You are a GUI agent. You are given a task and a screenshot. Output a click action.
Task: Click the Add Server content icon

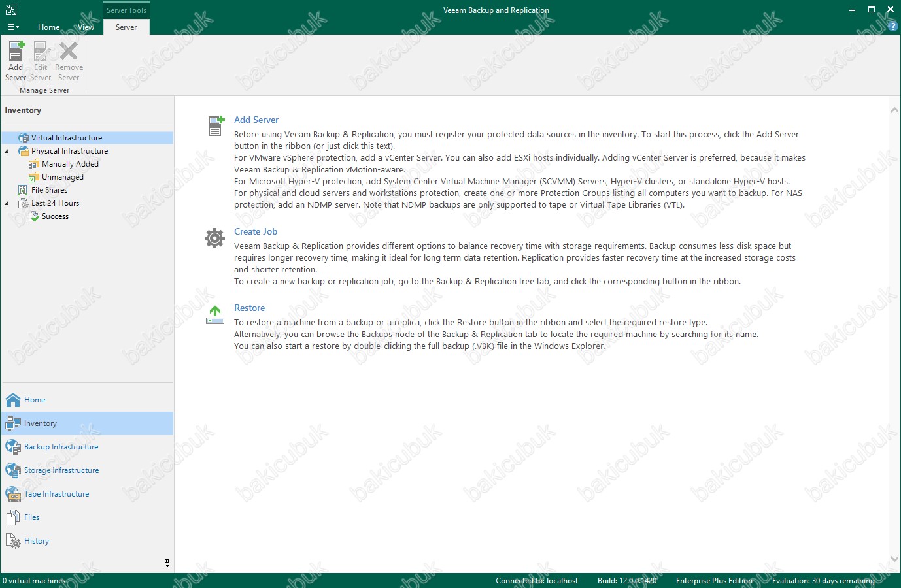tap(216, 125)
